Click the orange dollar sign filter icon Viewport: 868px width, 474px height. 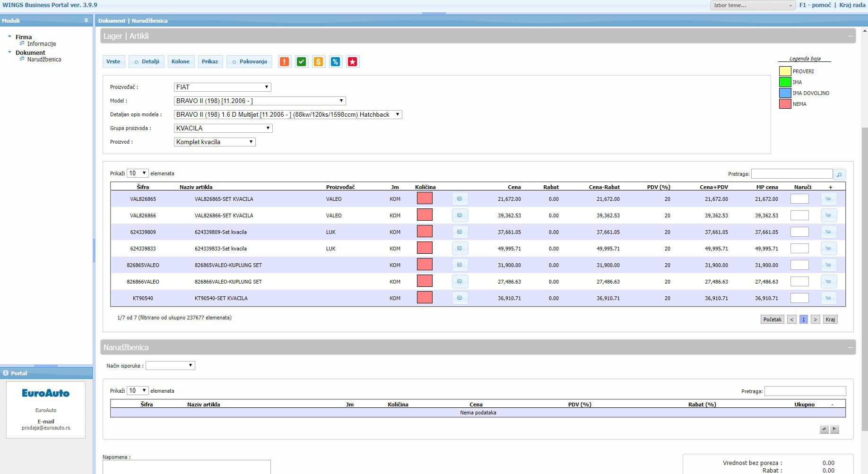pos(319,62)
